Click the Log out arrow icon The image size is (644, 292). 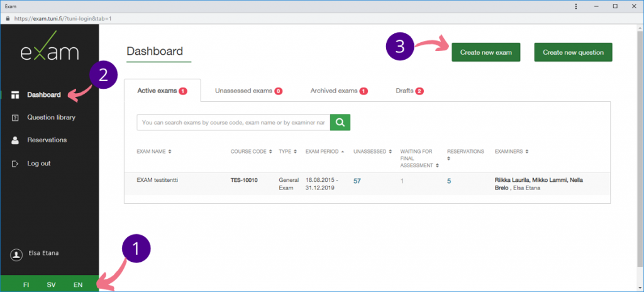pyautogui.click(x=16, y=164)
